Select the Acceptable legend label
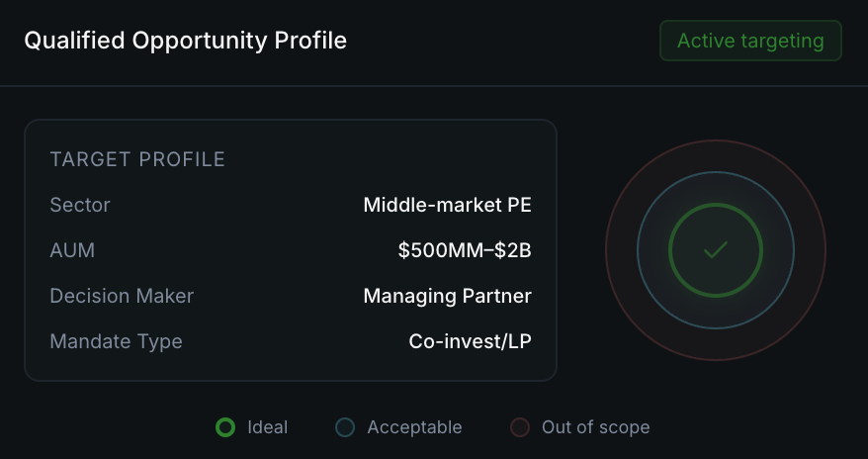The height and width of the screenshot is (459, 868). [x=414, y=427]
